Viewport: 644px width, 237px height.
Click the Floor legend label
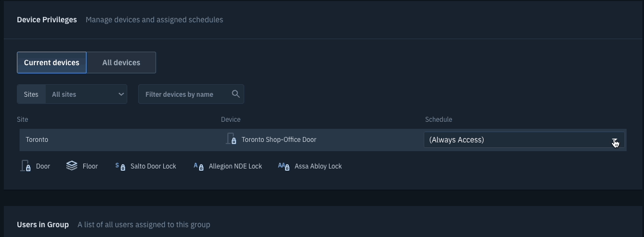pyautogui.click(x=90, y=166)
